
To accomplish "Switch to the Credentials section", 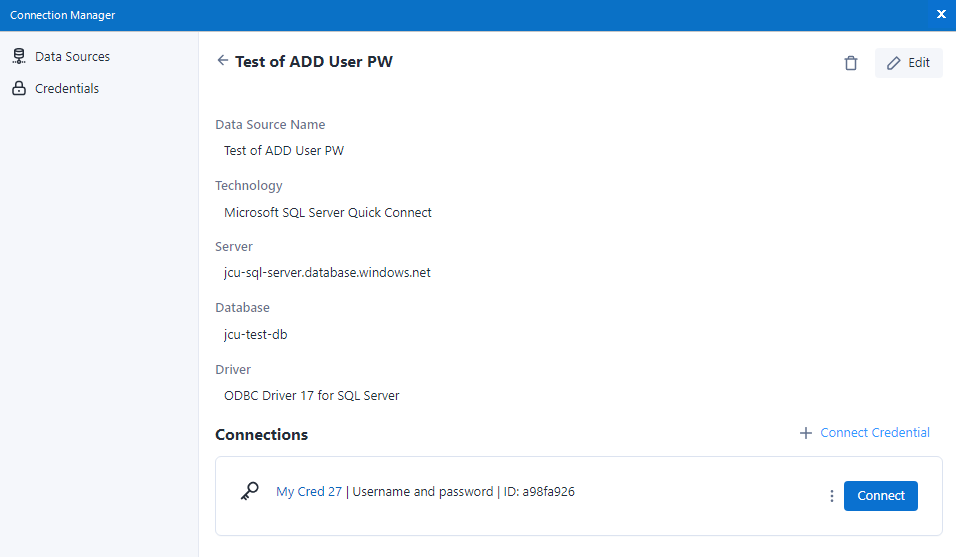I will (x=67, y=89).
